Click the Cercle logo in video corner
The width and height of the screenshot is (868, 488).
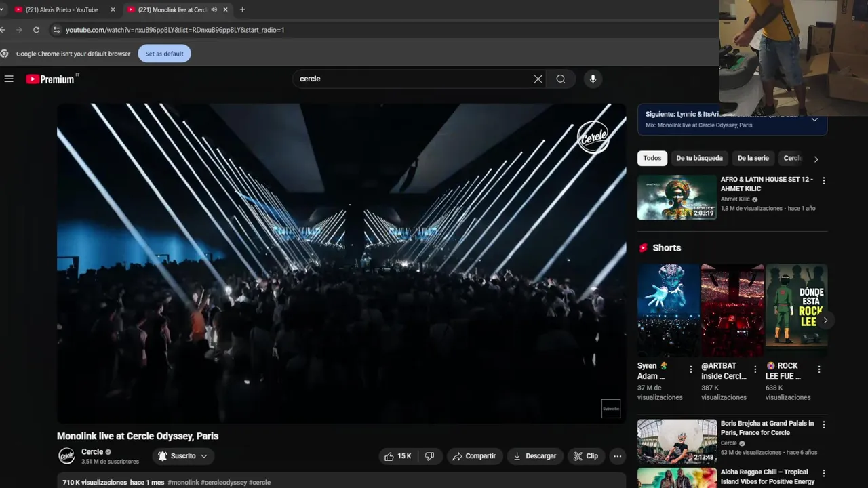coord(593,137)
